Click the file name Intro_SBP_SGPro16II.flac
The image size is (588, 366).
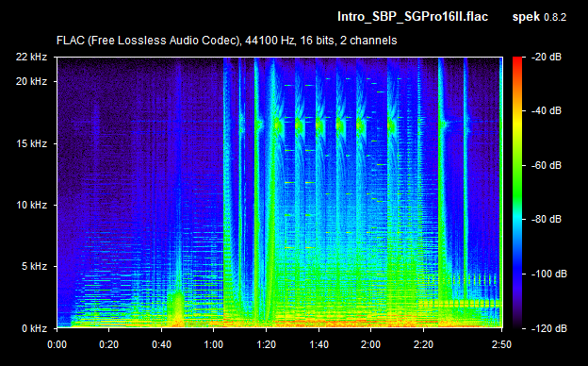tap(413, 17)
